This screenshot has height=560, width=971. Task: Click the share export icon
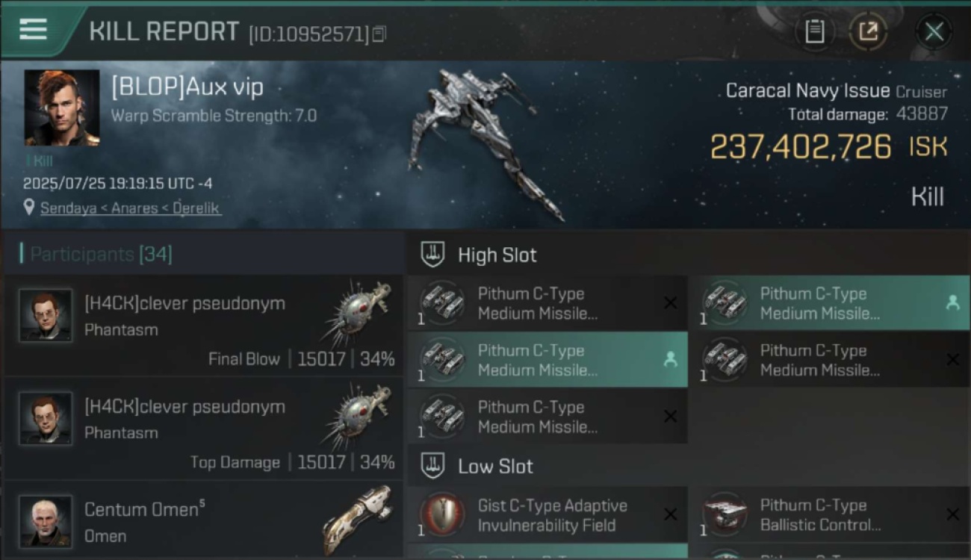[x=868, y=31]
